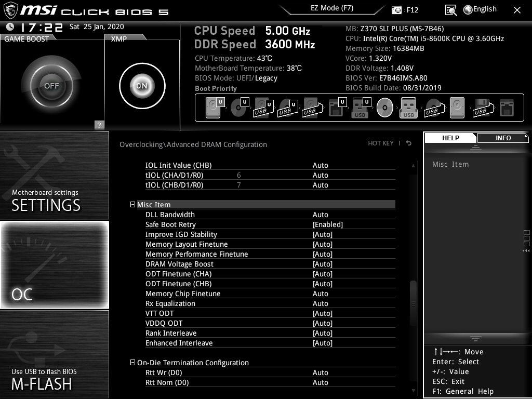Click the clock icon beside 17:22

tap(10, 26)
